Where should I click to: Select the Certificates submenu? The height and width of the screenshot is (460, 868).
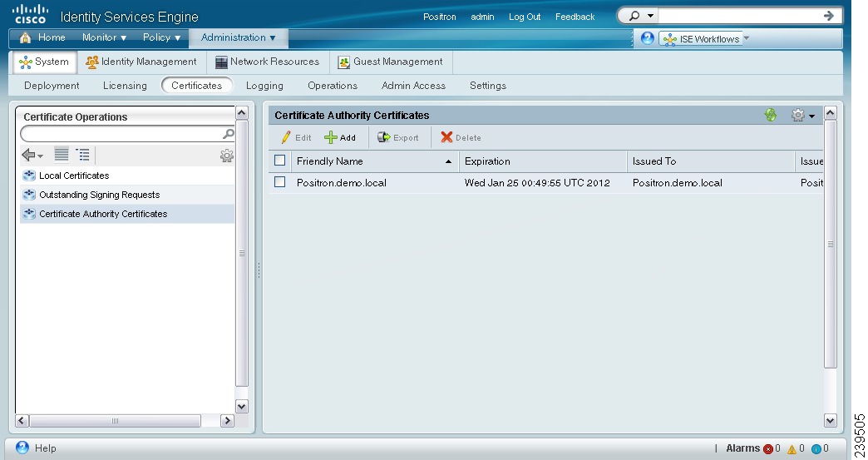[x=196, y=85]
